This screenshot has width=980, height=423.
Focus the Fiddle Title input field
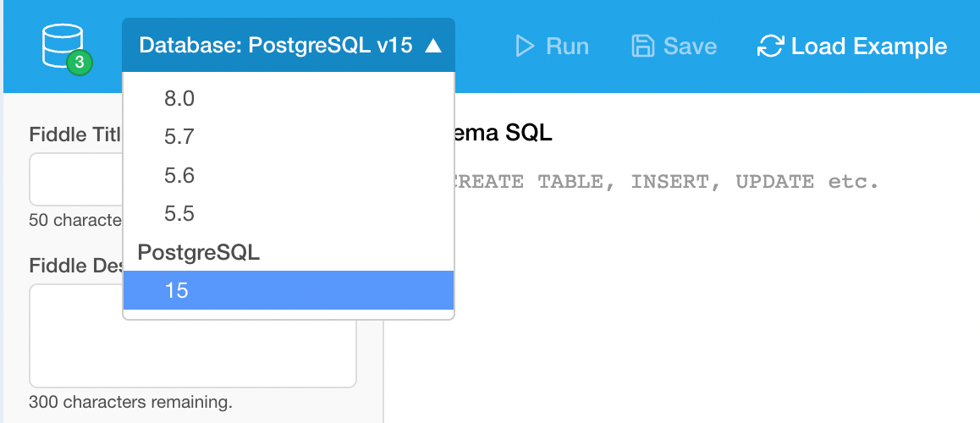coord(76,179)
